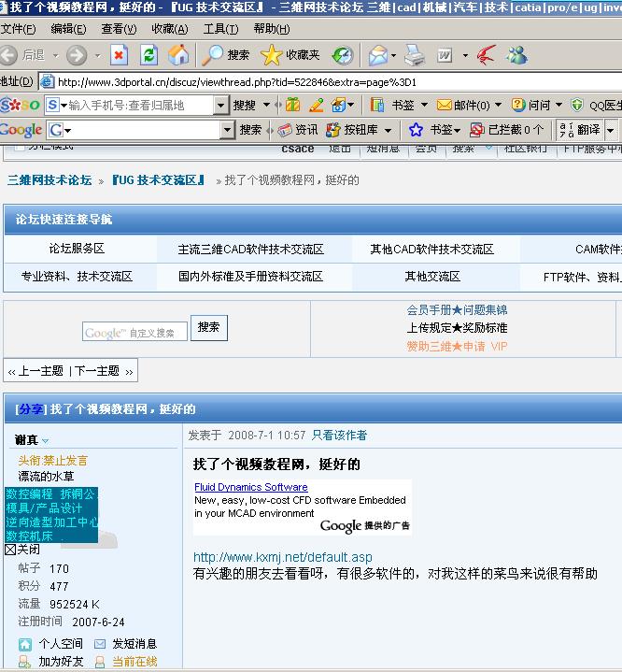Open 邮件(0) mail icon in Soso toolbar
The width and height of the screenshot is (622, 672).
(444, 105)
